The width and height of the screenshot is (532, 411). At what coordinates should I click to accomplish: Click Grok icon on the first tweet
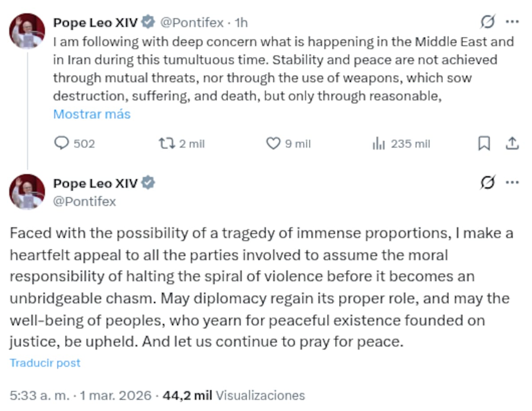click(488, 22)
